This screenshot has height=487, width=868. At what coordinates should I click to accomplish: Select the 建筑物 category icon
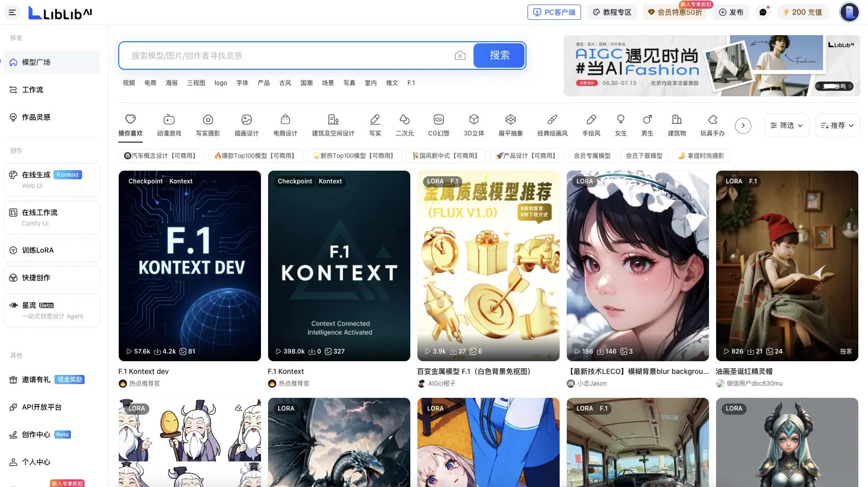coord(677,125)
